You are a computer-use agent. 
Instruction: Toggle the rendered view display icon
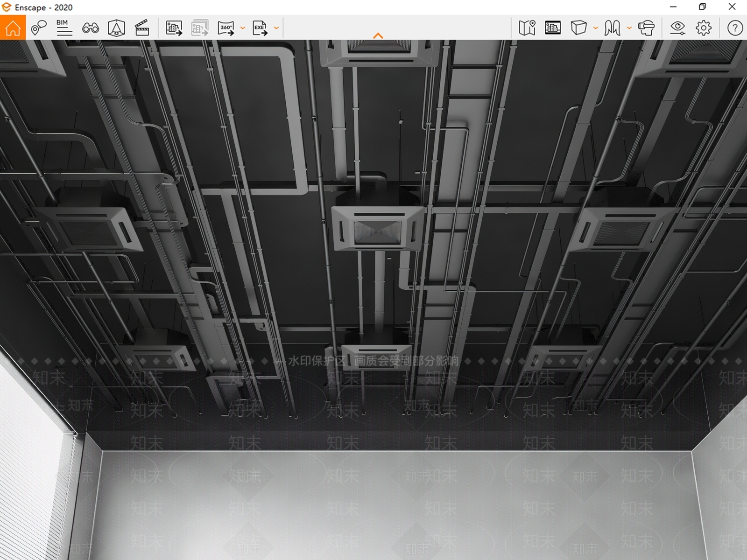point(553,28)
